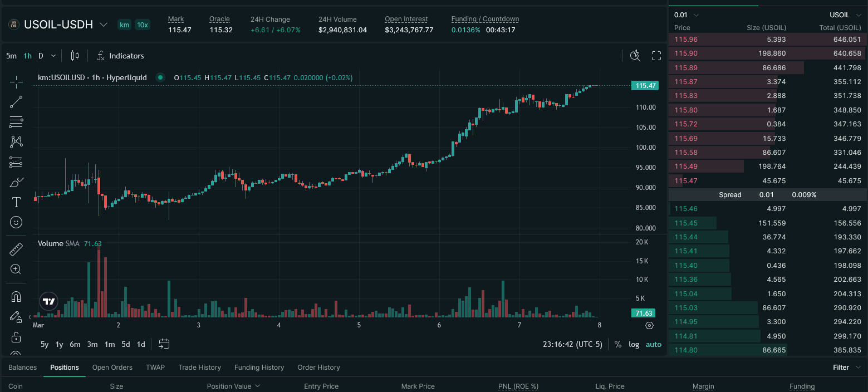Set chart range to 1d
The width and height of the screenshot is (868, 392).
coord(141,344)
